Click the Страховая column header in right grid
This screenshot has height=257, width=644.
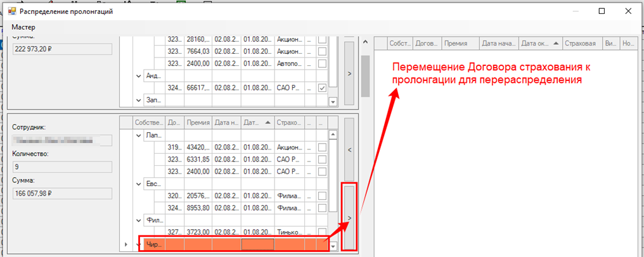click(580, 44)
